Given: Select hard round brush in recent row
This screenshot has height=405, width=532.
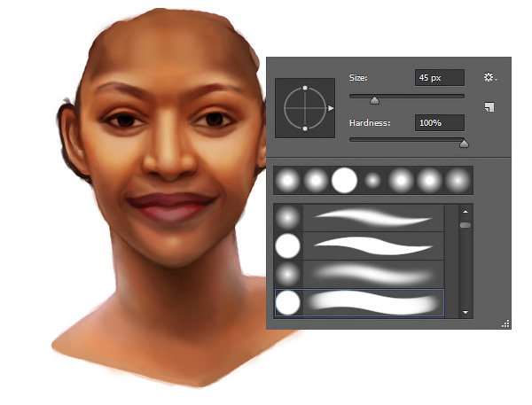Looking at the screenshot, I should pos(344,180).
